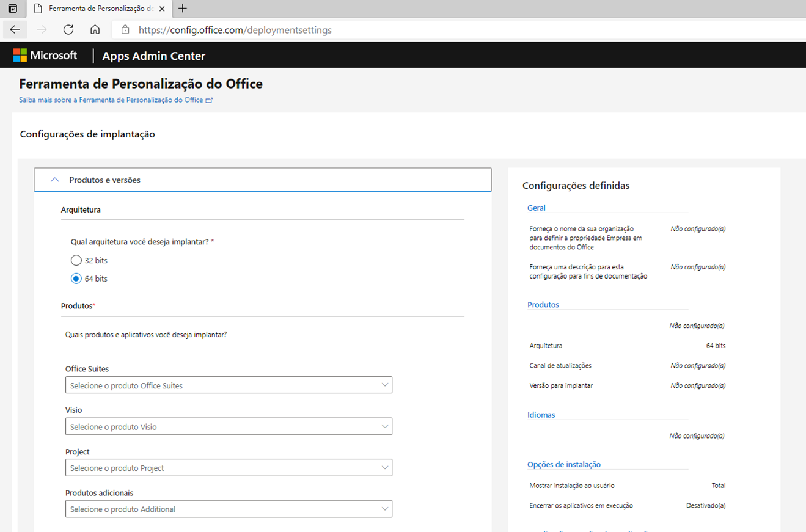Close the Ferramenta de Personalização tab

pyautogui.click(x=163, y=9)
